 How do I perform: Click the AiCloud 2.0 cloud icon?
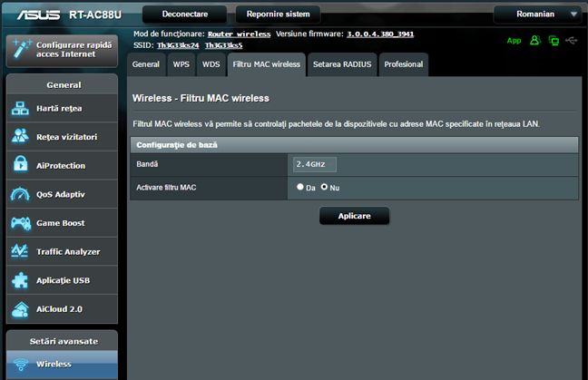(x=20, y=309)
